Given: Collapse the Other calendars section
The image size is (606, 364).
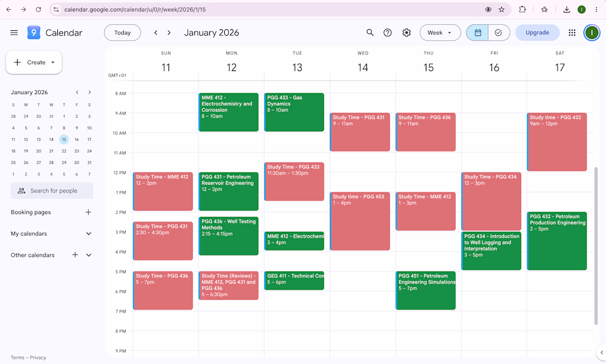Looking at the screenshot, I should pos(89,254).
